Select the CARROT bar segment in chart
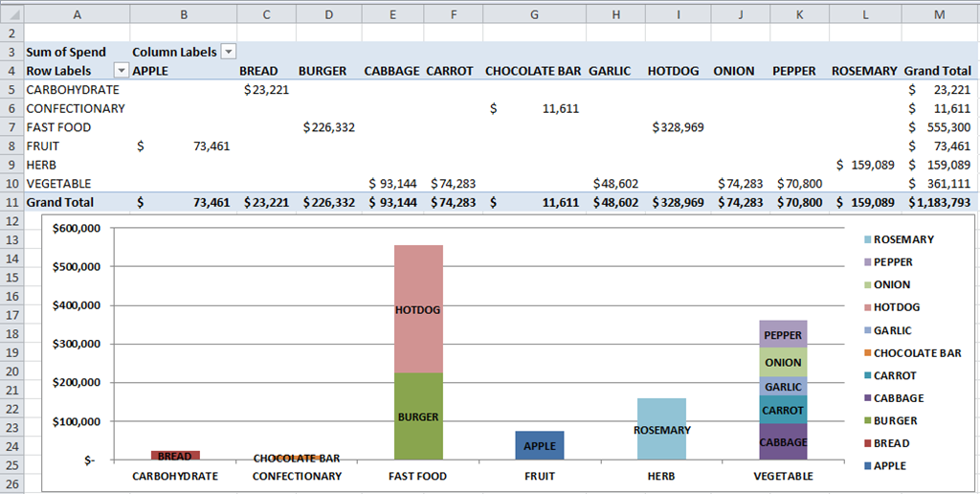 783,409
